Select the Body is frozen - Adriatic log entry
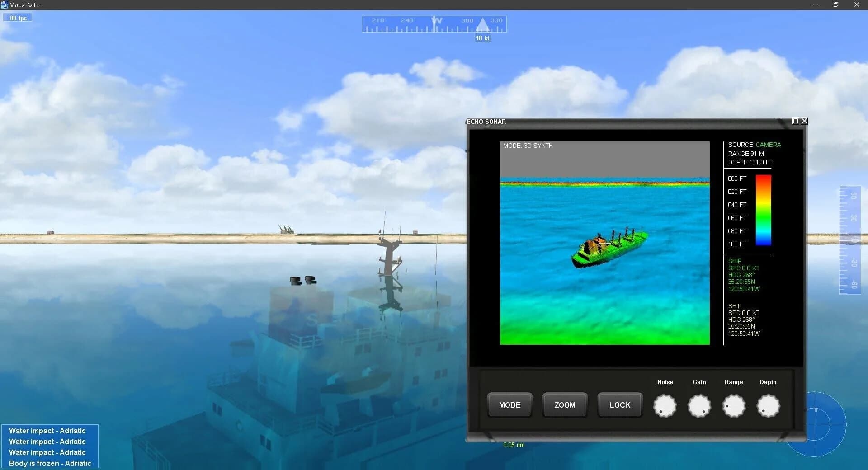Screen dimensions: 868x470 coord(50,463)
